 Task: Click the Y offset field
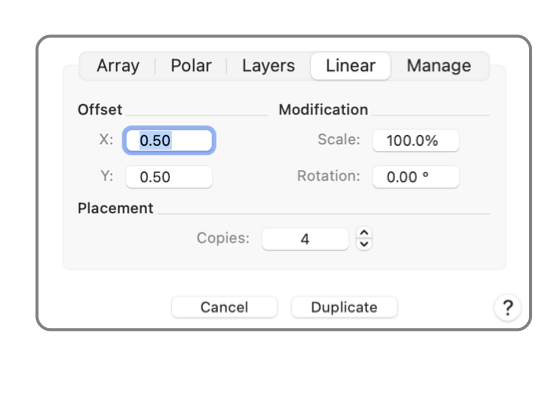pos(169,177)
